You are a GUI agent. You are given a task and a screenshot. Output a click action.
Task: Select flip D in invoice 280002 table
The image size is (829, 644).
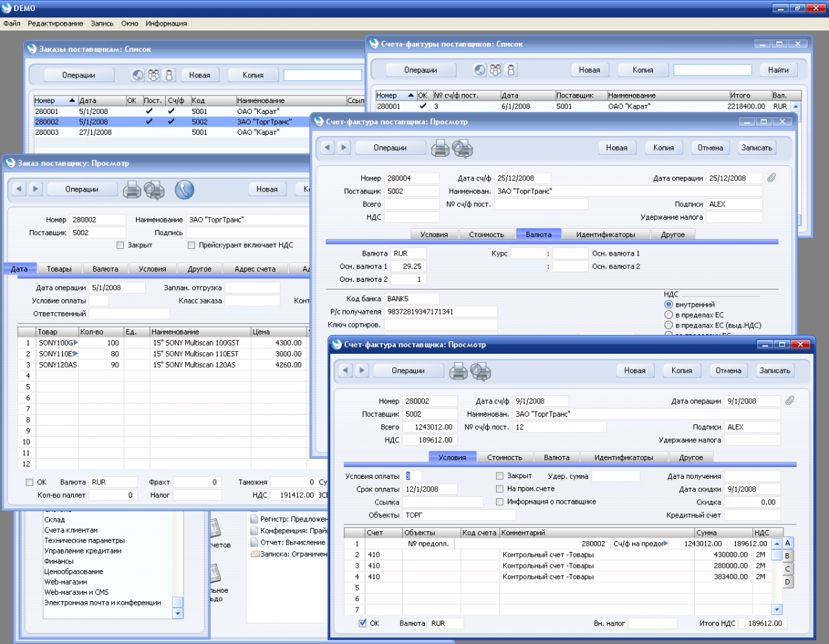[788, 582]
